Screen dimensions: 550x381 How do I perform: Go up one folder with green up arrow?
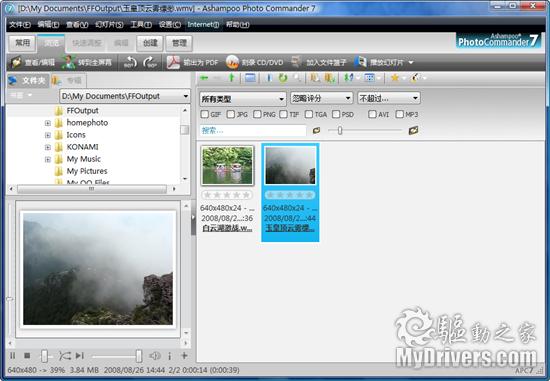[232, 78]
